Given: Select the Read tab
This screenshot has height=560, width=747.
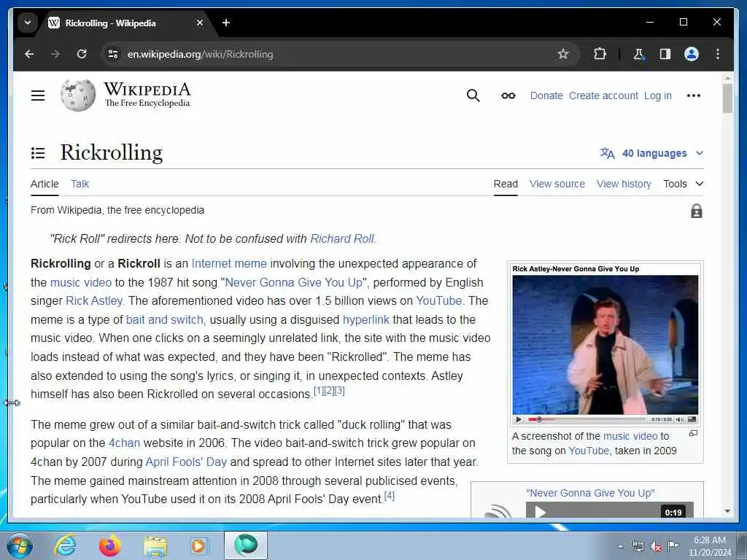Looking at the screenshot, I should tap(506, 184).
